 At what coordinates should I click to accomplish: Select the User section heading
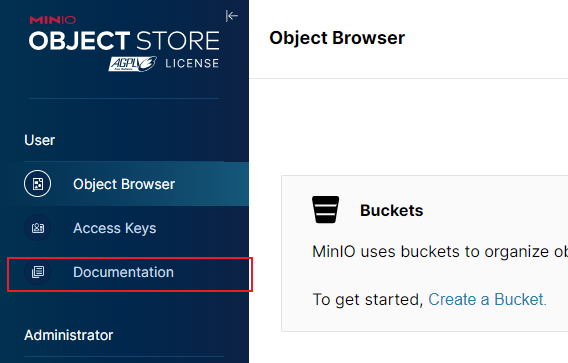point(39,140)
